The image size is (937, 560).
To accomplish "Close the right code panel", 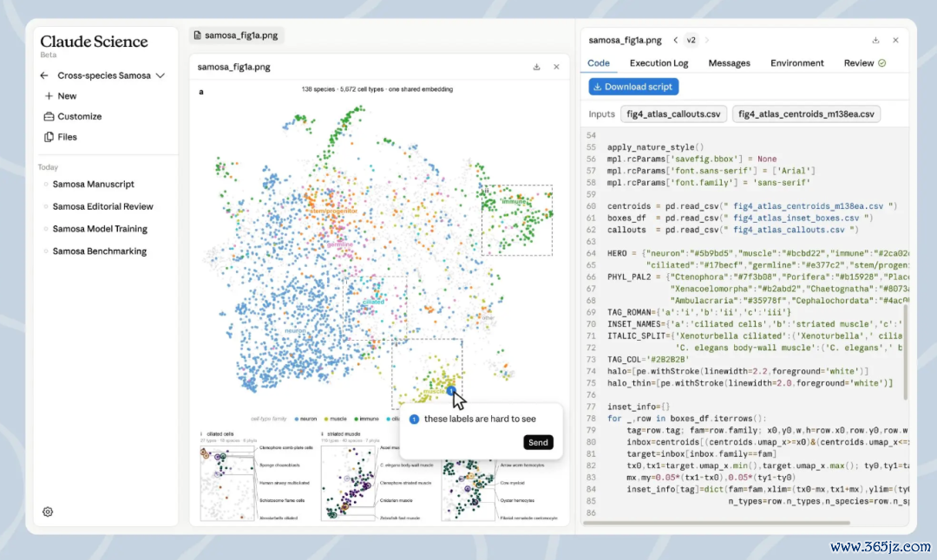I will 895,40.
